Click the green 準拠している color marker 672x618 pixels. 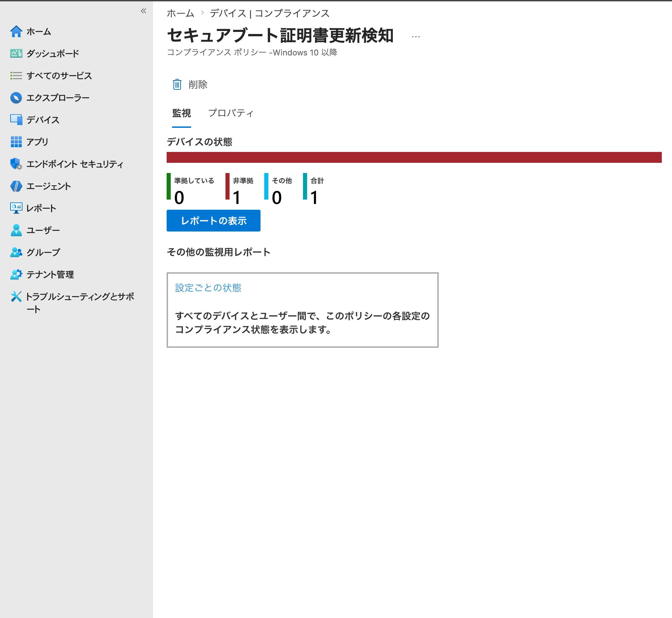point(169,186)
